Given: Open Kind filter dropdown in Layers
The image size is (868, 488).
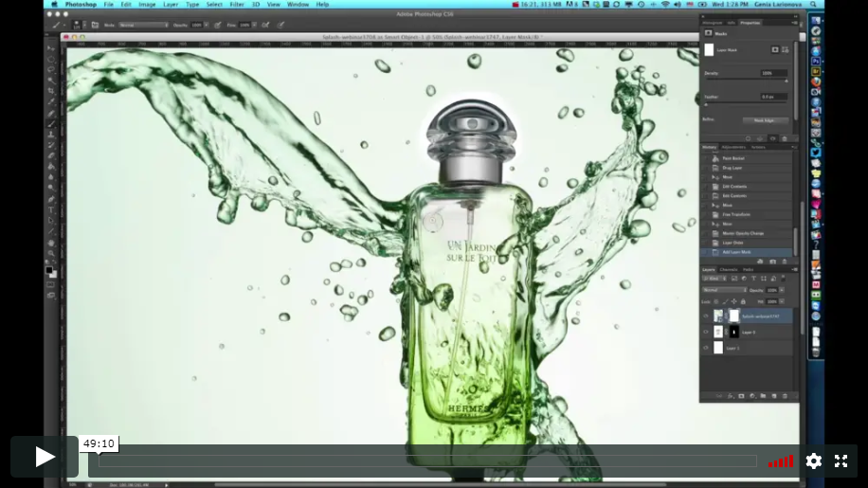Looking at the screenshot, I should (714, 279).
